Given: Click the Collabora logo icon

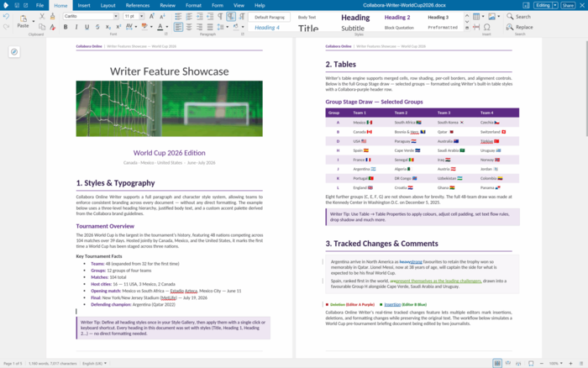Looking at the screenshot, I should coord(6,5).
